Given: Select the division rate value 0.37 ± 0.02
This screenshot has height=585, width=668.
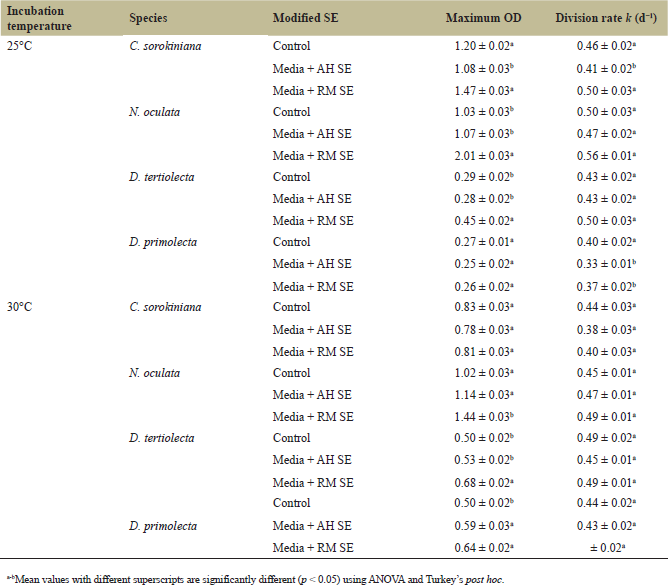Looking at the screenshot, I should [603, 286].
